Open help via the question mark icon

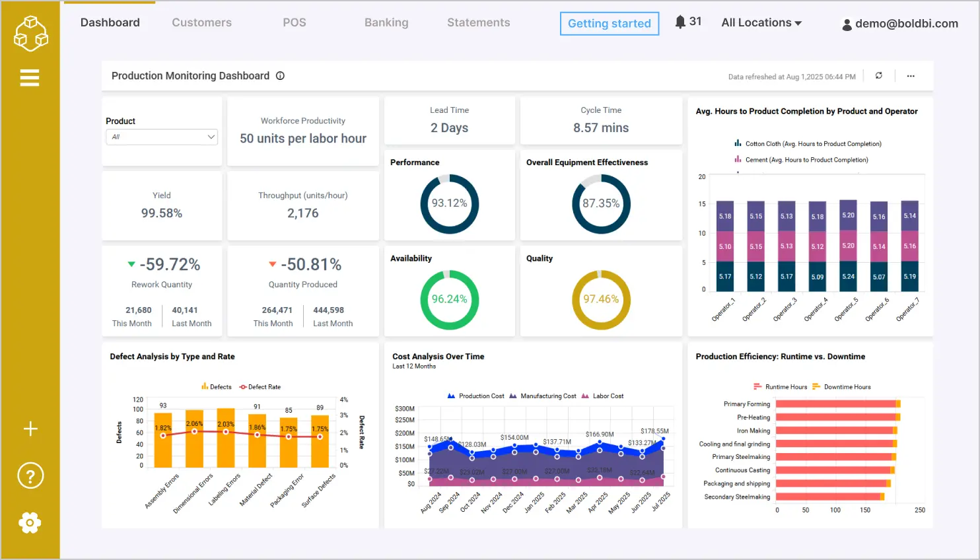click(x=30, y=475)
